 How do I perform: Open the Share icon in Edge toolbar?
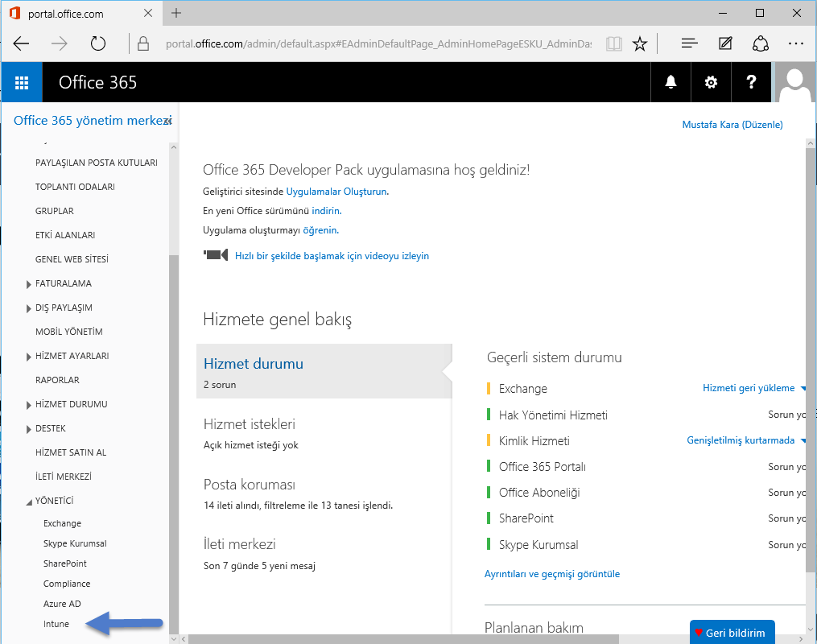[x=761, y=43]
